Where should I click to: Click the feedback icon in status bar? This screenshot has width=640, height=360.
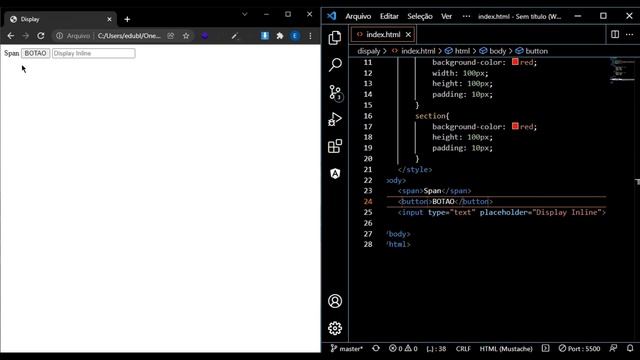click(613, 348)
